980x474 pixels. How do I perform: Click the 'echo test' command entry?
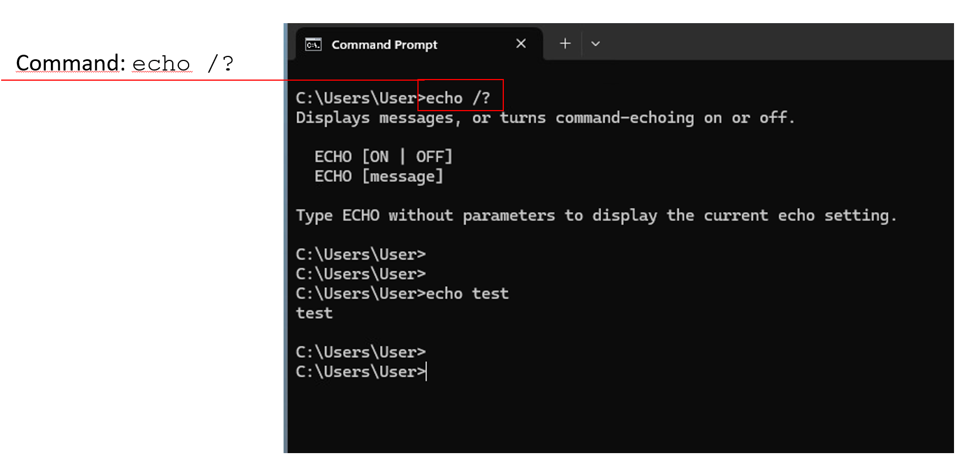(x=467, y=293)
